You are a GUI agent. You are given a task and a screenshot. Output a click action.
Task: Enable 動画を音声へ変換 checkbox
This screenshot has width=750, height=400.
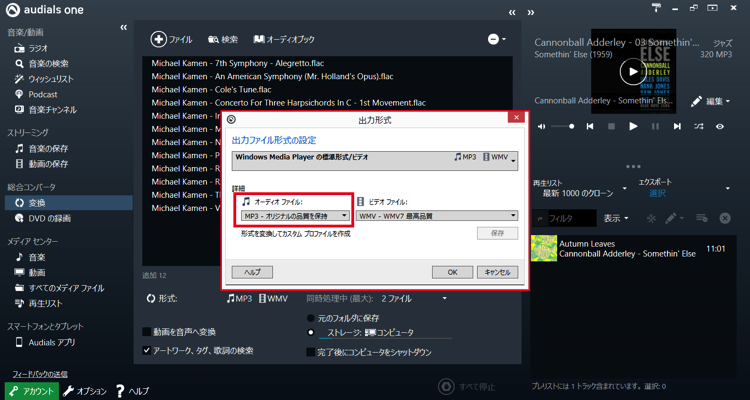click(148, 332)
